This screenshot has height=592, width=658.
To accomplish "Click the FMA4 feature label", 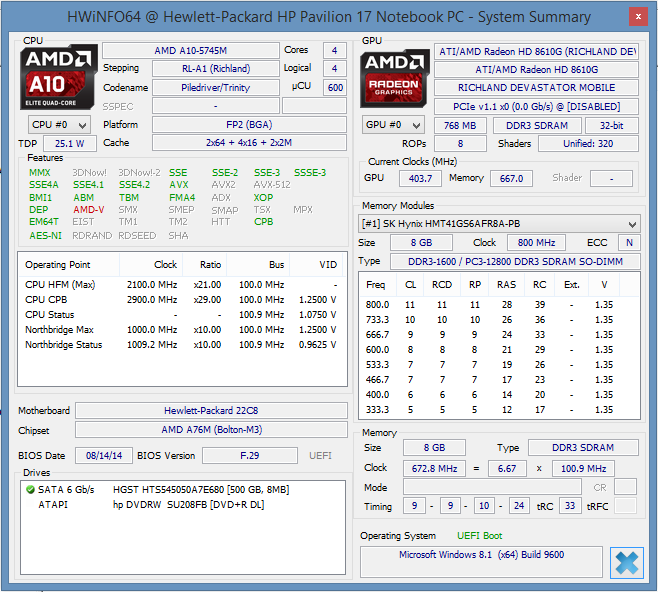I will (x=182, y=198).
